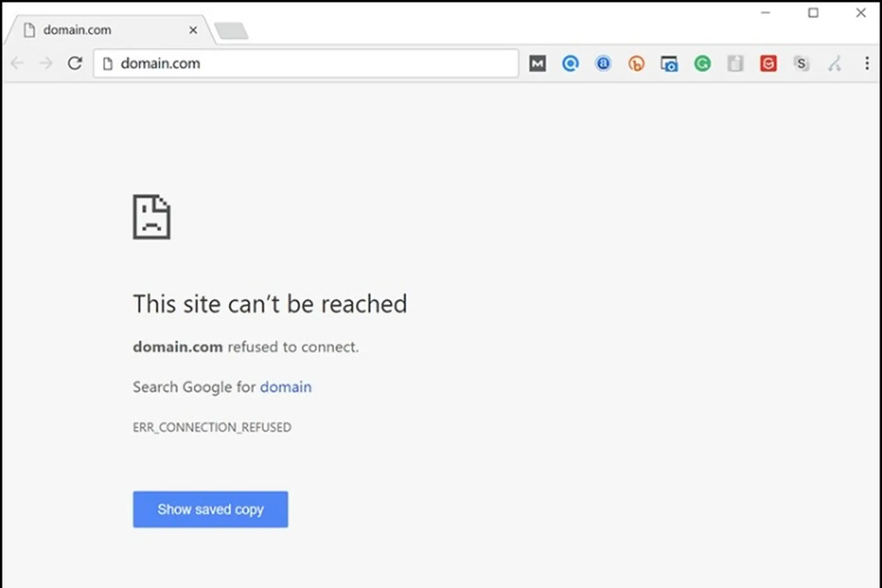Open the Grammarly extension icon
Viewport: 882px width, 588px height.
pos(702,63)
